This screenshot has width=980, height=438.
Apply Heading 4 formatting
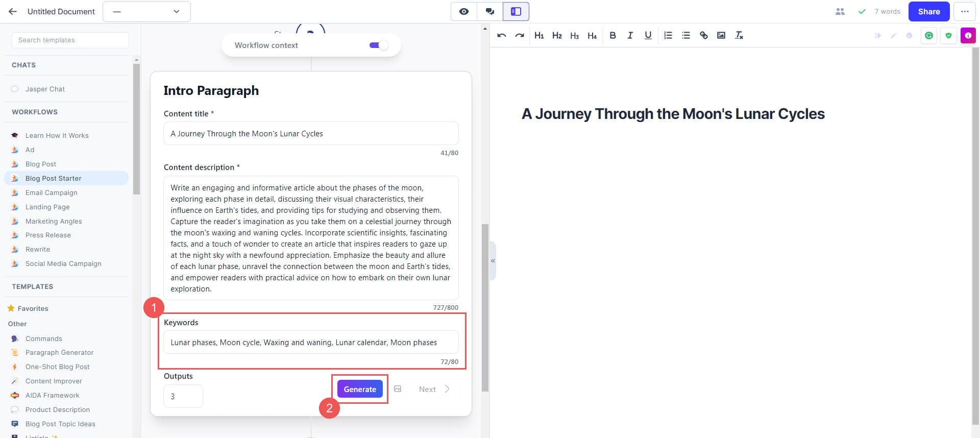[x=592, y=35]
